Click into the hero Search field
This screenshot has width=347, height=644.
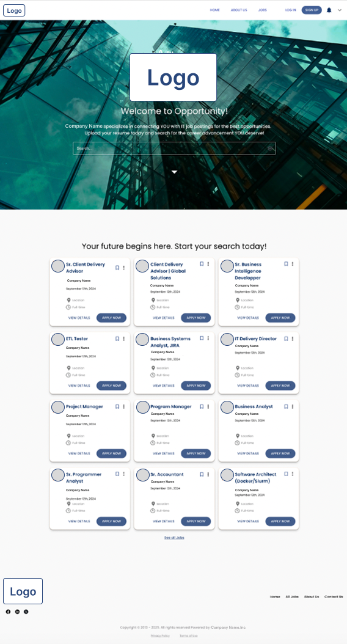(174, 148)
